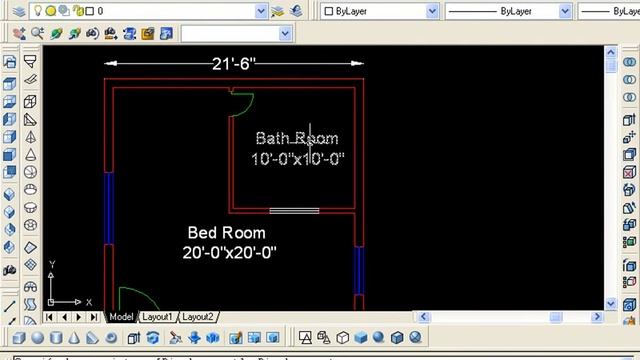Select the Sphere solid tool

(38, 338)
